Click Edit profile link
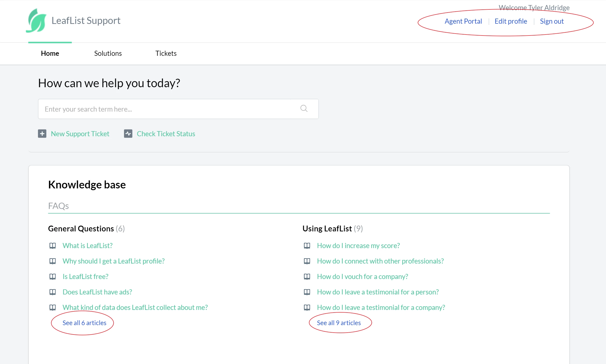Image resolution: width=606 pixels, height=364 pixels. 511,21
